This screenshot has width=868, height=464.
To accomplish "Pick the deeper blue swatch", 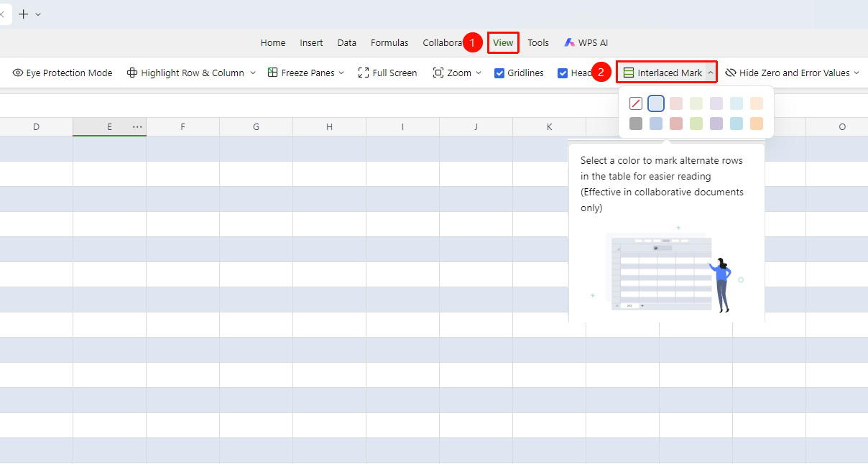I will [656, 124].
